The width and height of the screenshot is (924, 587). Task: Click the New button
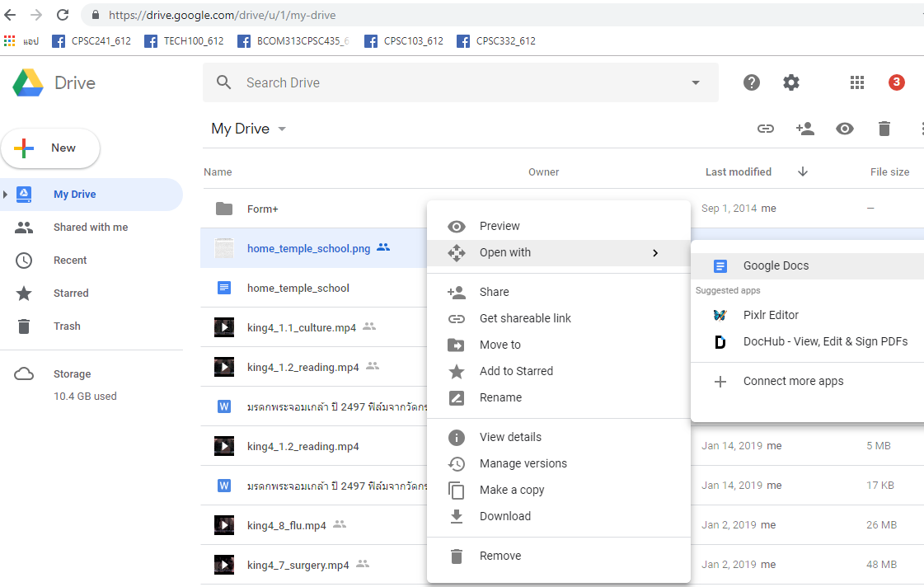[51, 148]
